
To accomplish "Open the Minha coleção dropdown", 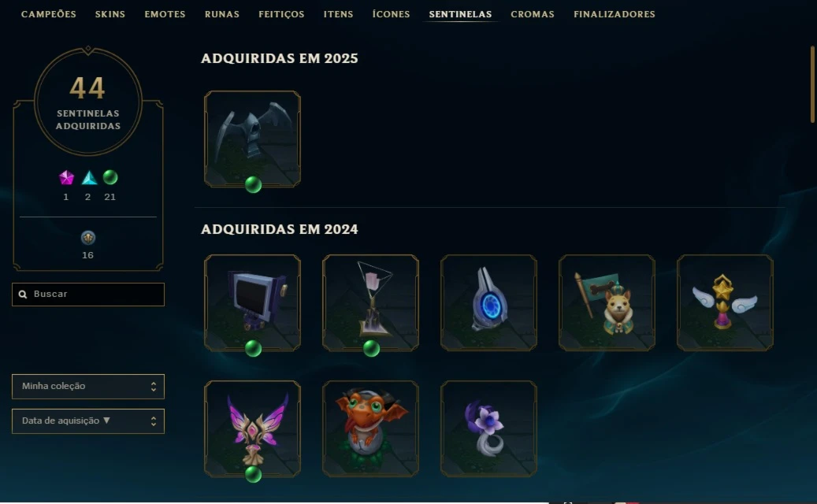I will (x=88, y=387).
